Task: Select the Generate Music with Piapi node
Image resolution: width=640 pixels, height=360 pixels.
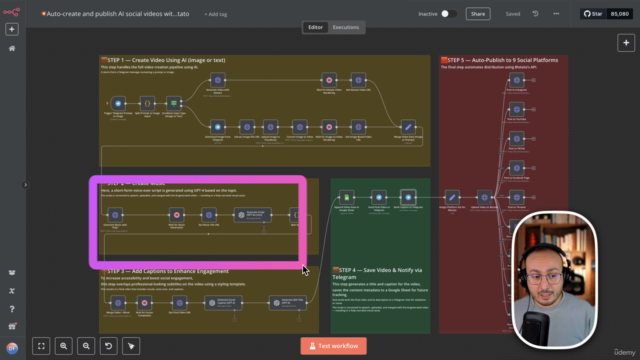Action: coord(115,215)
